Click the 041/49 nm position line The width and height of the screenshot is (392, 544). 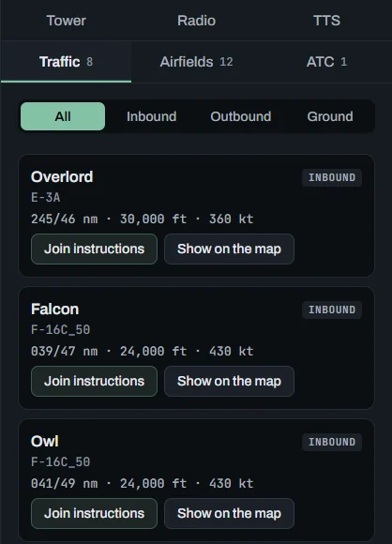[143, 483]
